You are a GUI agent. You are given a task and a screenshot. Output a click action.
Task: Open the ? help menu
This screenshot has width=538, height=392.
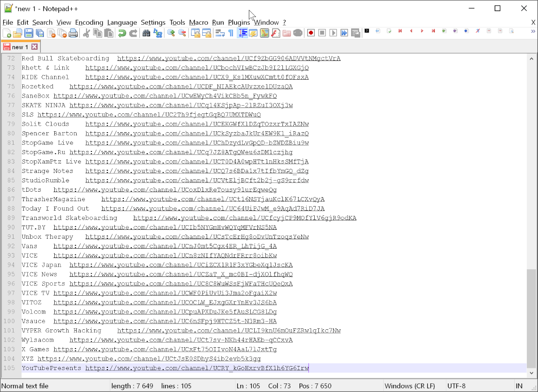284,22
